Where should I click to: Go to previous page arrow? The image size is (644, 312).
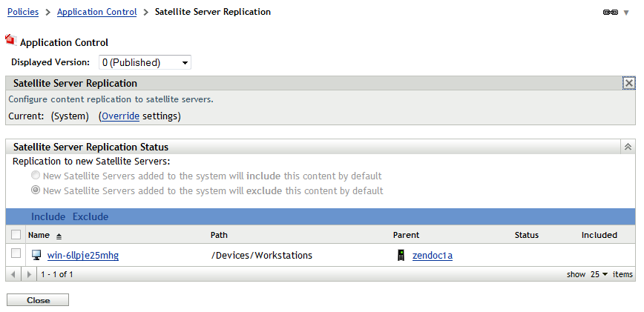pyautogui.click(x=13, y=274)
